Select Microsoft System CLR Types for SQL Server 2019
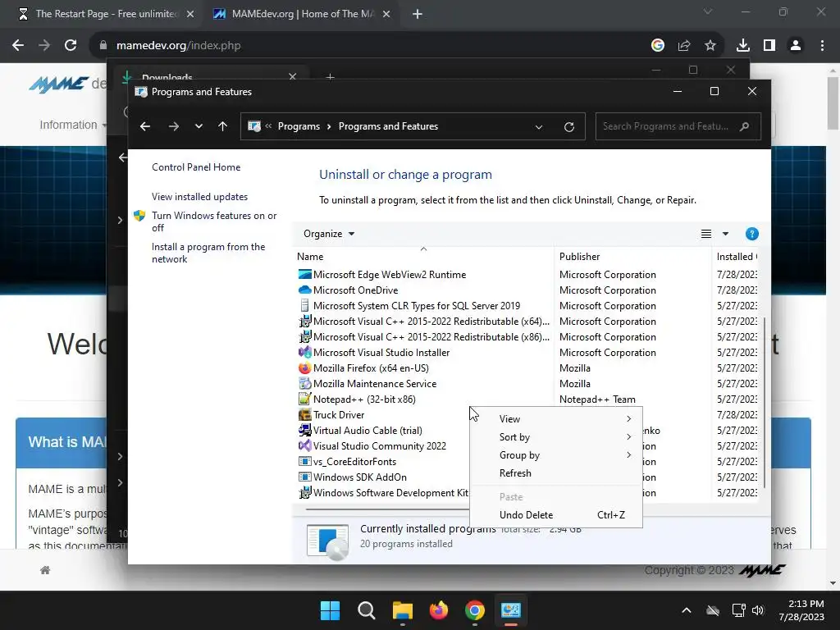This screenshot has width=840, height=630. click(416, 306)
